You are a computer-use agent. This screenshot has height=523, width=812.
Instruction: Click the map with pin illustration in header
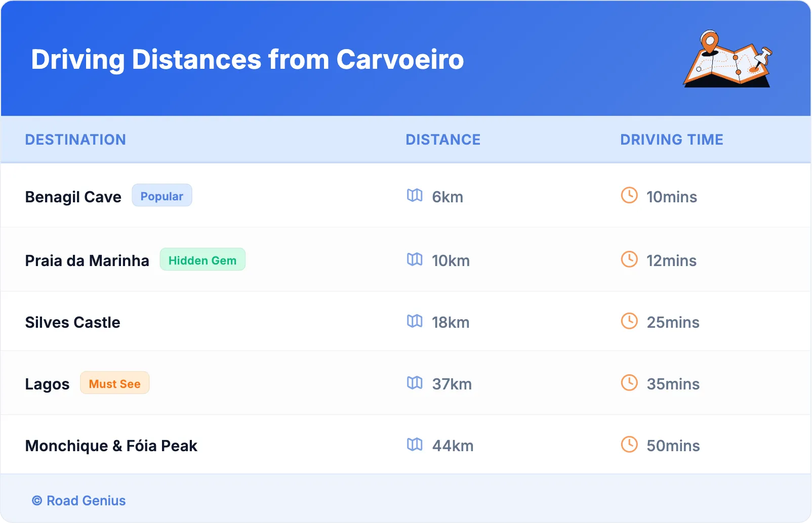[728, 59]
